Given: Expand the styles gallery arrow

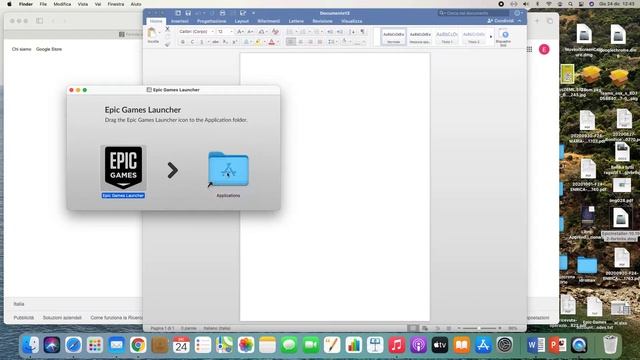Looking at the screenshot, I should [491, 37].
